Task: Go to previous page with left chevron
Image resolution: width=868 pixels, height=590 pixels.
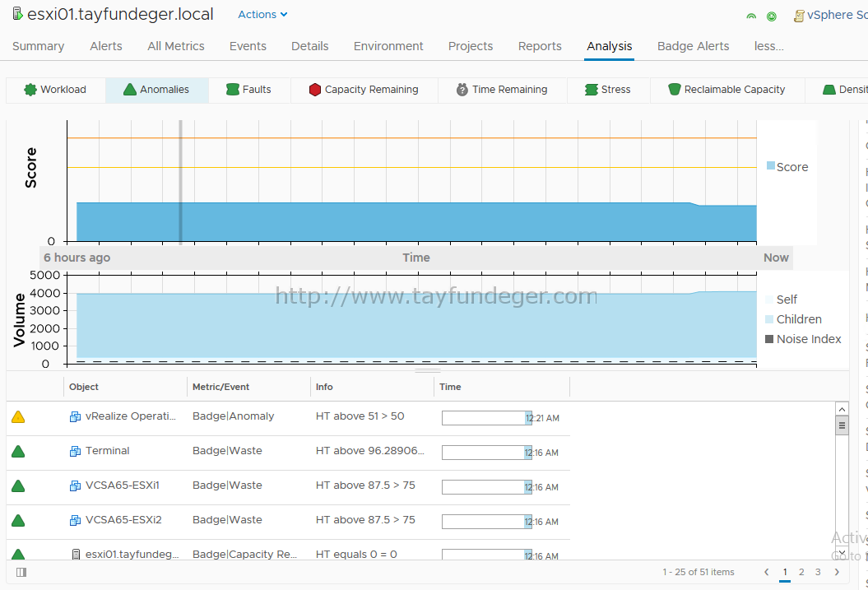Action: click(767, 572)
